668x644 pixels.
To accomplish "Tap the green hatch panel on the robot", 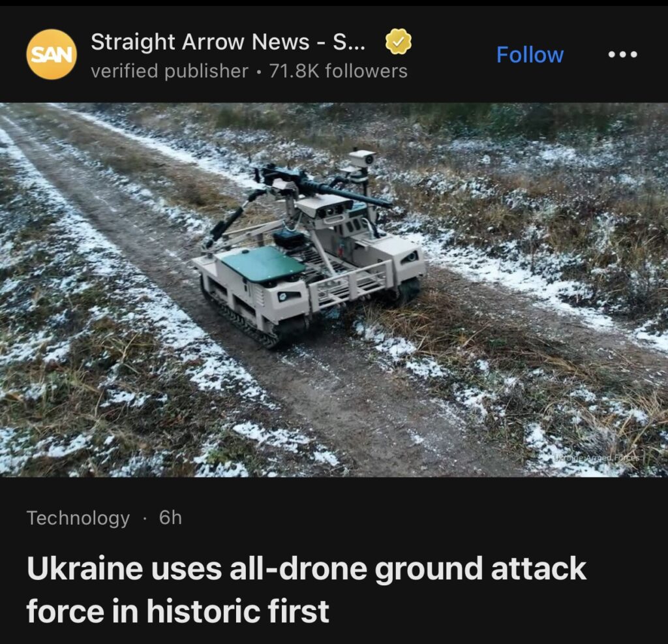I will [x=262, y=264].
